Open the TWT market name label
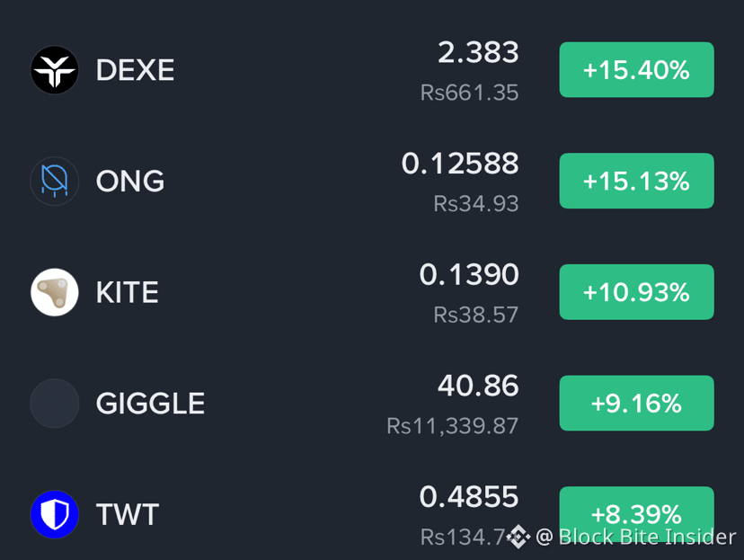 128,514
